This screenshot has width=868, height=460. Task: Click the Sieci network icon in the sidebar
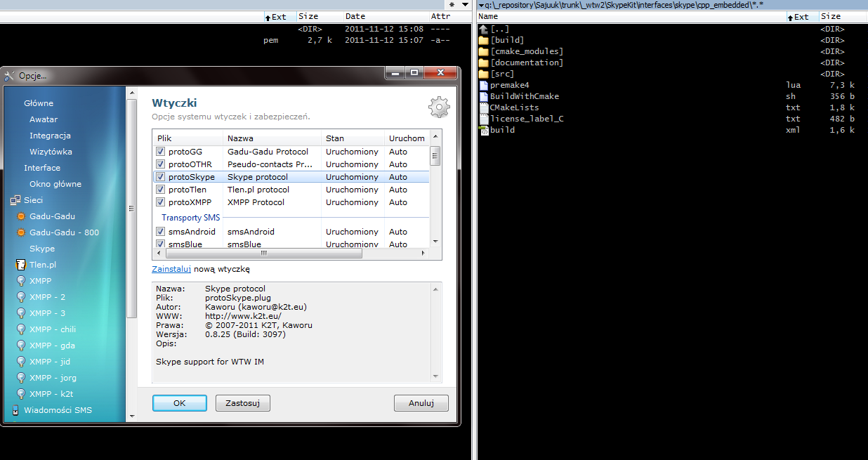coord(15,200)
